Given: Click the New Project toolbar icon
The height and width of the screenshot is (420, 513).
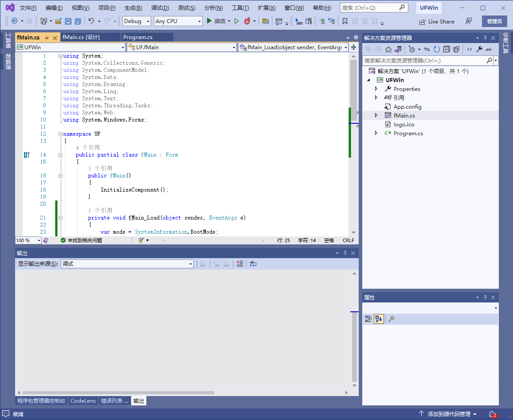Looking at the screenshot, I should coord(43,21).
